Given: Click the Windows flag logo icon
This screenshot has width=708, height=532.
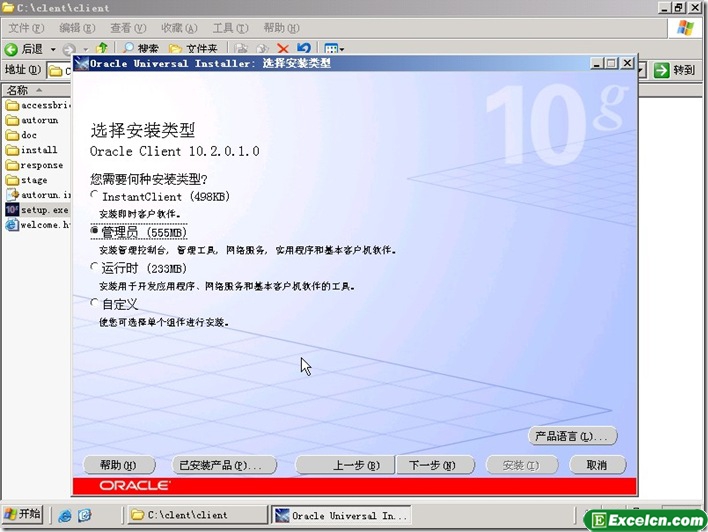Looking at the screenshot, I should click(686, 28).
